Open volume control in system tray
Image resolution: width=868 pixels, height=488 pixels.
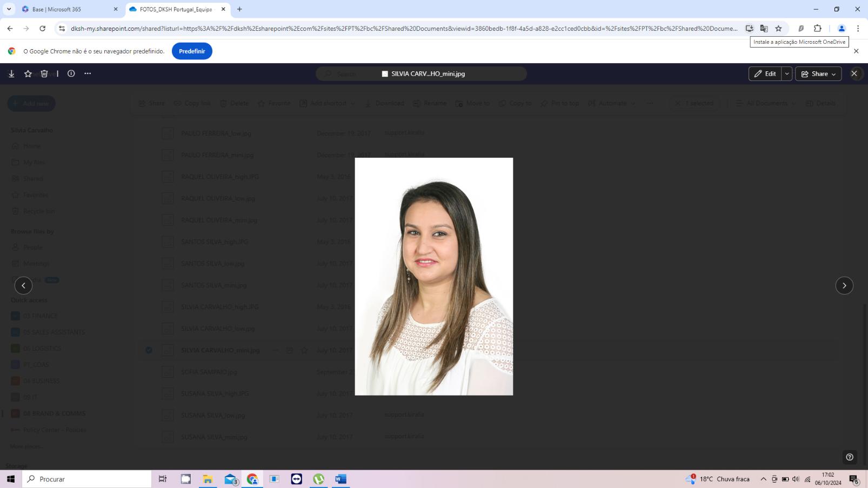[x=796, y=479]
